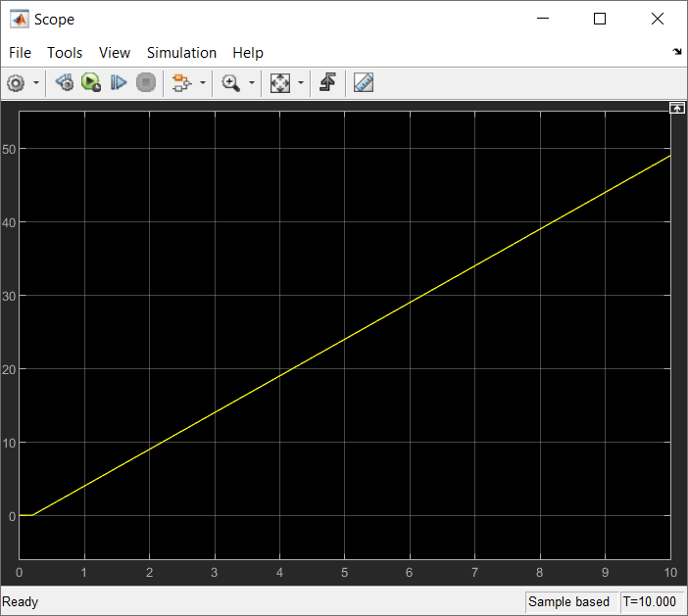Toggle the Cursor Measurements ruler icon
This screenshot has width=688, height=616.
point(364,83)
